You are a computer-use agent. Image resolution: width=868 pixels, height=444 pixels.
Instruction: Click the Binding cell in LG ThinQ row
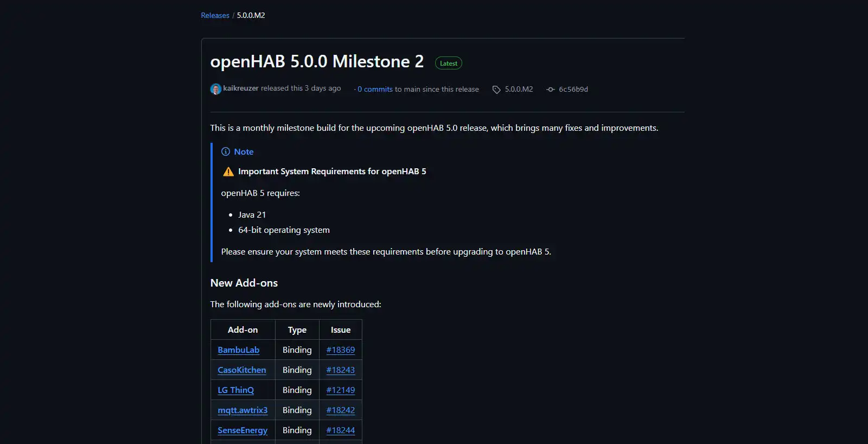coord(297,390)
